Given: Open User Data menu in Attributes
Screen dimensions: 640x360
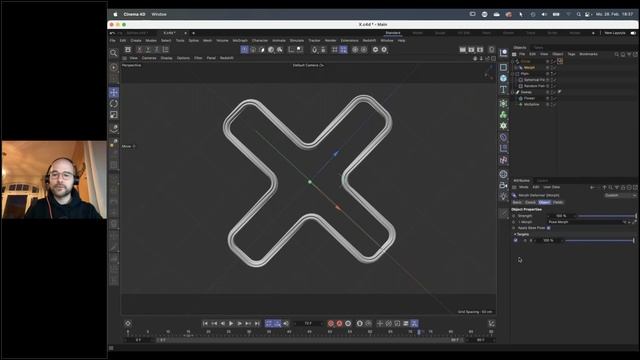Looking at the screenshot, I should pyautogui.click(x=551, y=187).
